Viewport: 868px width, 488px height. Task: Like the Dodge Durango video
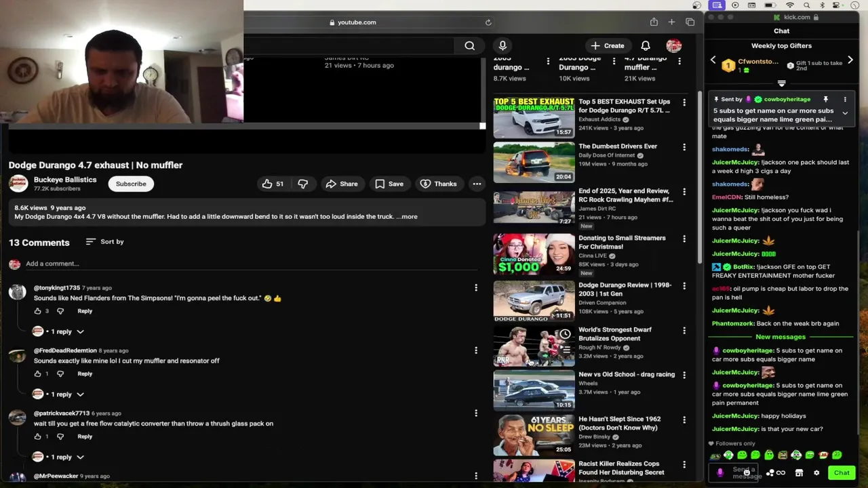[x=273, y=184]
